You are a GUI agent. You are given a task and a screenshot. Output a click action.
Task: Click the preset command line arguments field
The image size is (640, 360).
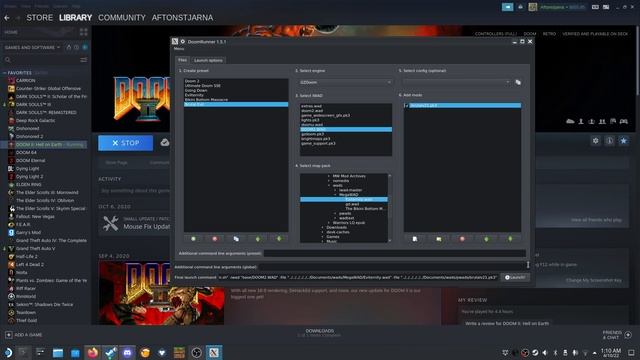point(395,253)
